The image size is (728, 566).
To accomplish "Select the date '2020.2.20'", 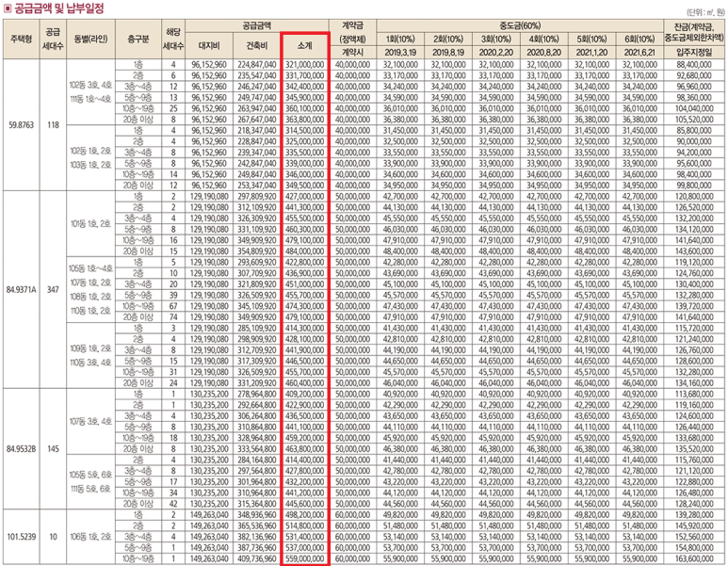I will [496, 53].
